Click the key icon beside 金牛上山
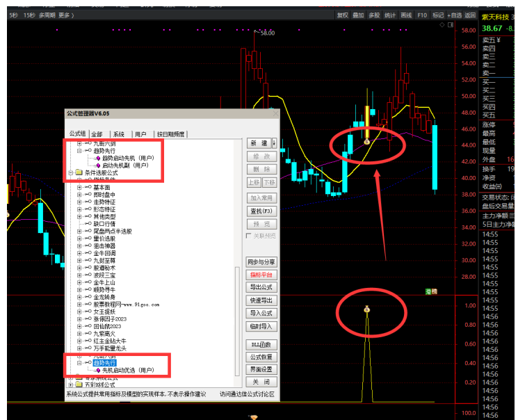Viewport: 518px width, 420px height. 88,282
